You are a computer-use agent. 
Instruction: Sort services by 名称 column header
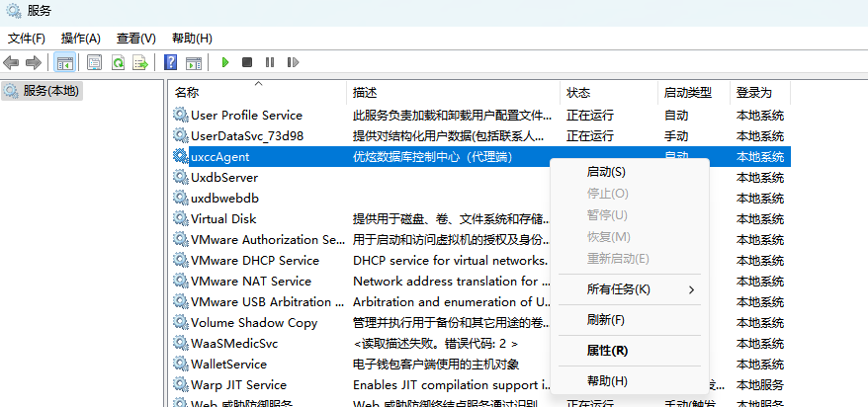pyautogui.click(x=187, y=92)
